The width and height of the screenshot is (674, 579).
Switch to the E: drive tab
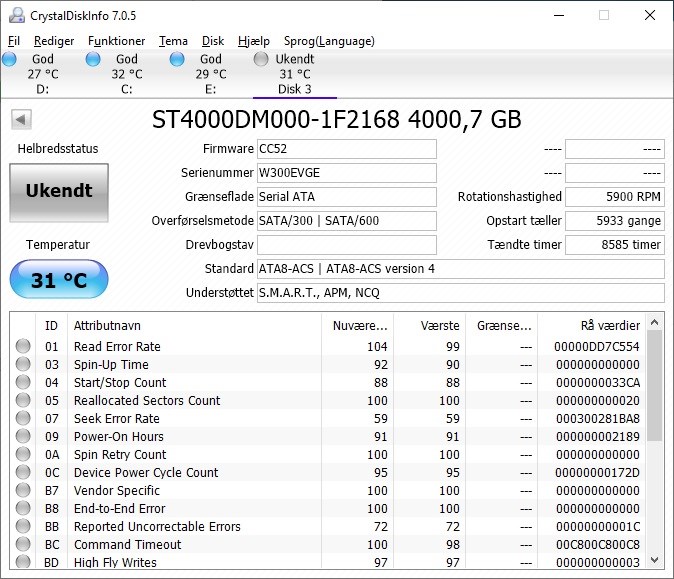210,74
